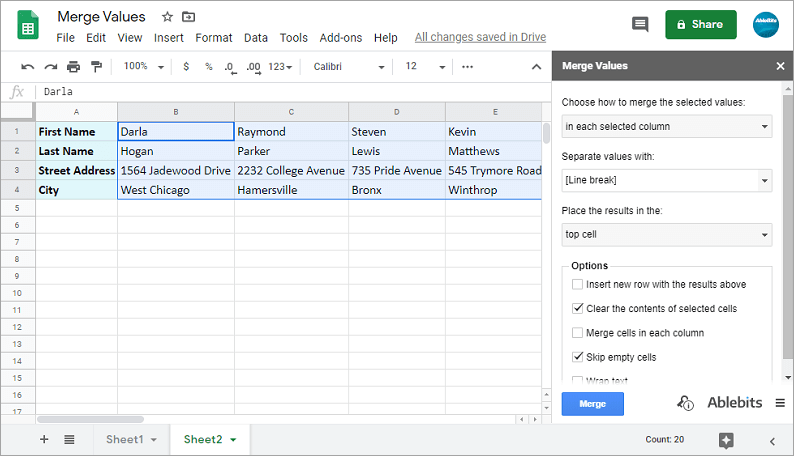Select column B header
794x456 pixels.
pyautogui.click(x=176, y=112)
